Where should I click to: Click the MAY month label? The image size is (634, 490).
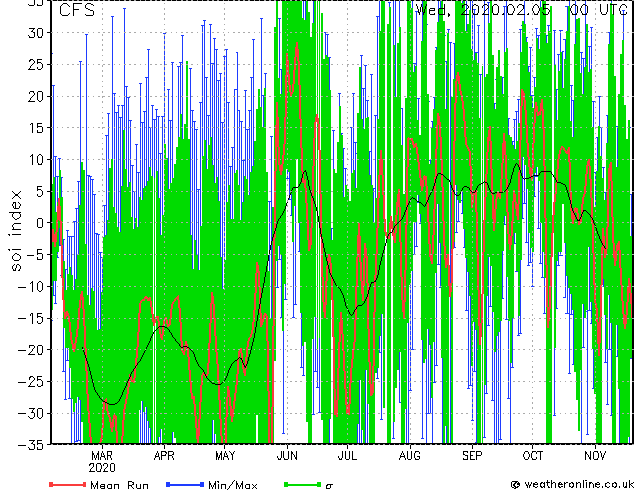(225, 456)
